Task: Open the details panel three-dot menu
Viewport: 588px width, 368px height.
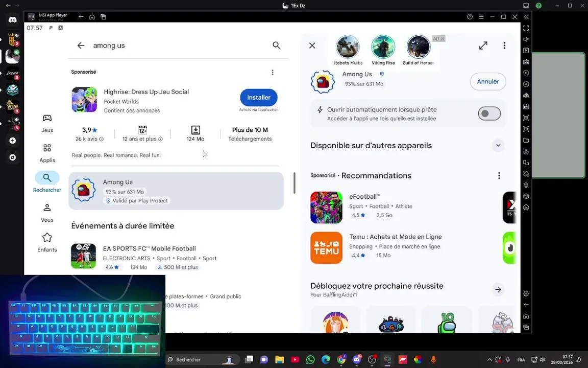Action: [504, 45]
